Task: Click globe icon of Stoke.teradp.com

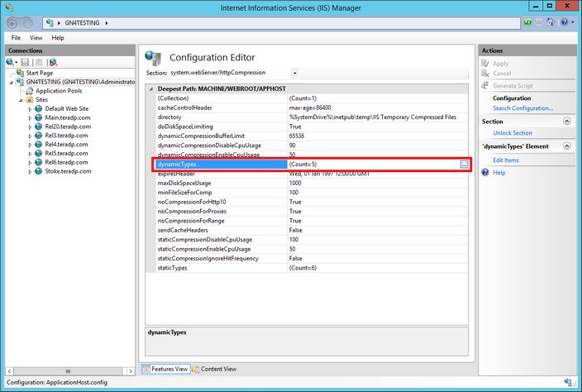Action: click(39, 171)
